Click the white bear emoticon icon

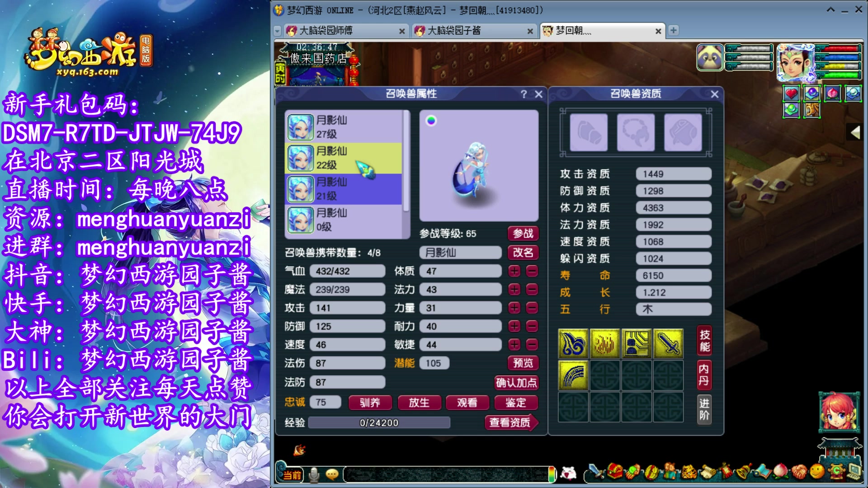tap(568, 474)
